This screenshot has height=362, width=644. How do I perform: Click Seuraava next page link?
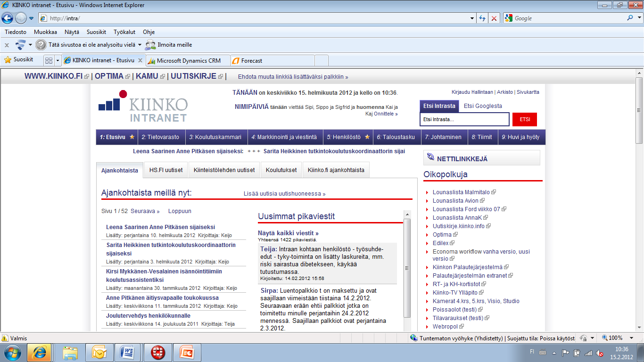(x=145, y=211)
